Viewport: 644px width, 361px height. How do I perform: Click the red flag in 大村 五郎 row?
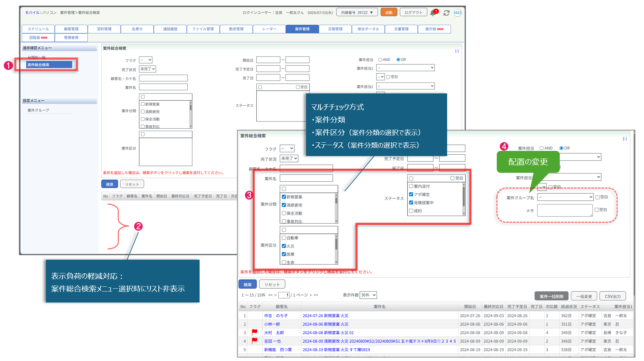(254, 332)
